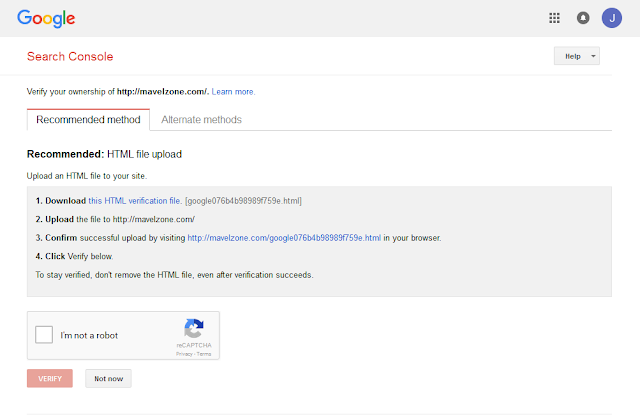Click the filename [google076b4b98989f759e.html] text
Screen dimensions: 640x417
pos(243,201)
